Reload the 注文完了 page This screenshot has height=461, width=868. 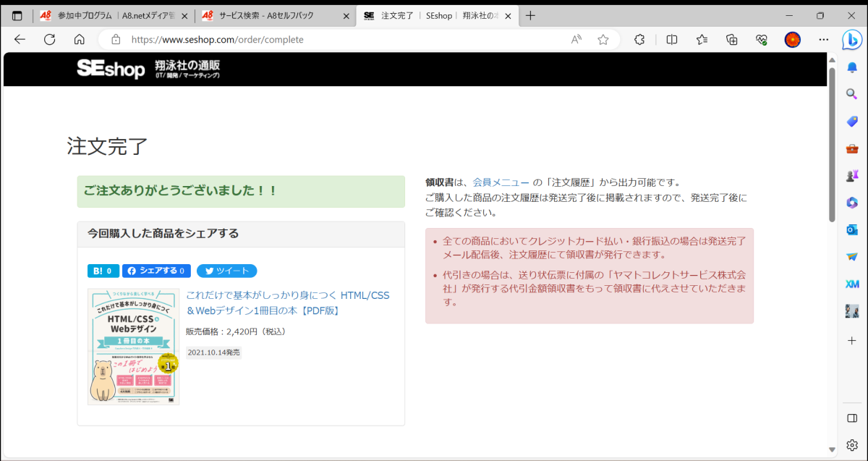(x=49, y=40)
